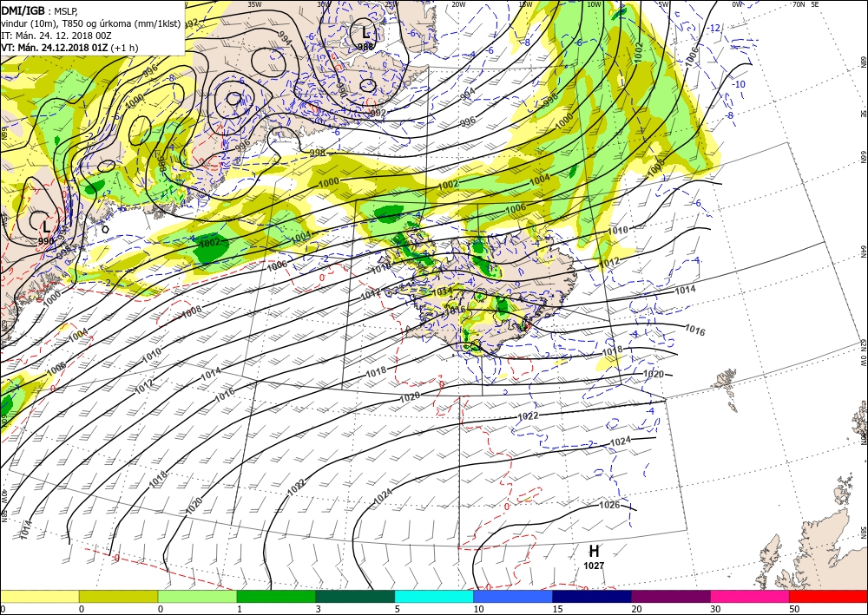Click the "20W" longitude label

(x=457, y=3)
